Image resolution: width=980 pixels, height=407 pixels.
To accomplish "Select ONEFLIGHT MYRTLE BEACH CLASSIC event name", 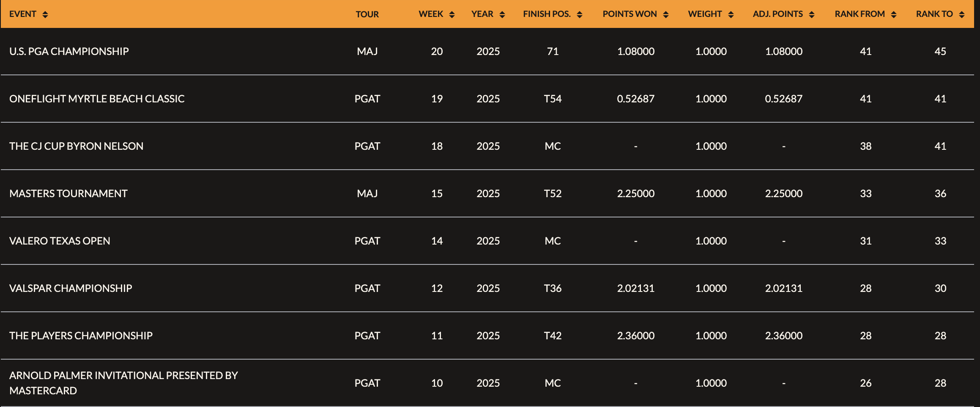I will 97,99.
